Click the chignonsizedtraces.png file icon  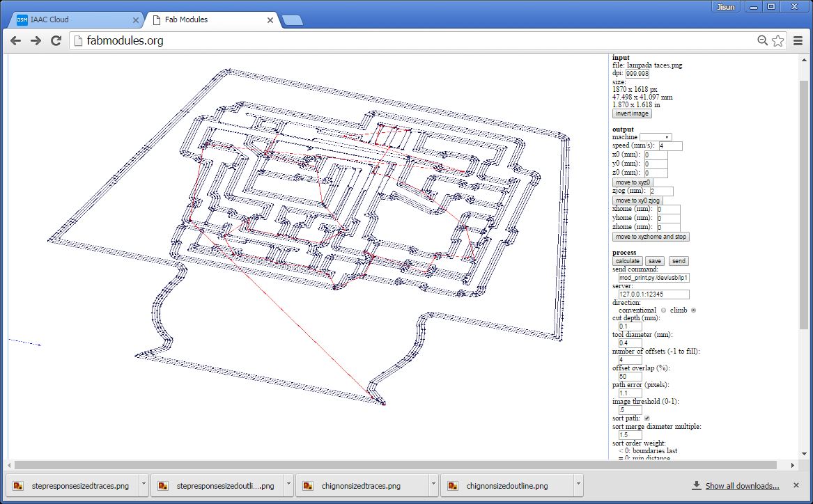(x=308, y=486)
